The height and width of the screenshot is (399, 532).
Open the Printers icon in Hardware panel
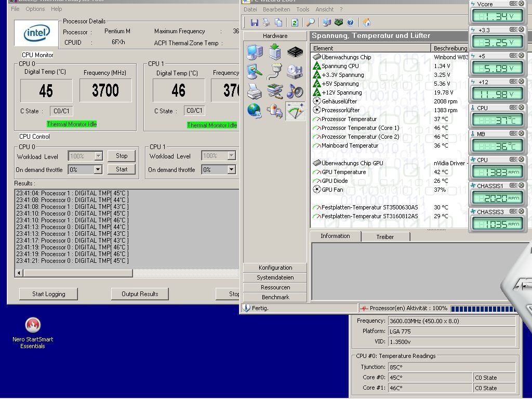[255, 91]
